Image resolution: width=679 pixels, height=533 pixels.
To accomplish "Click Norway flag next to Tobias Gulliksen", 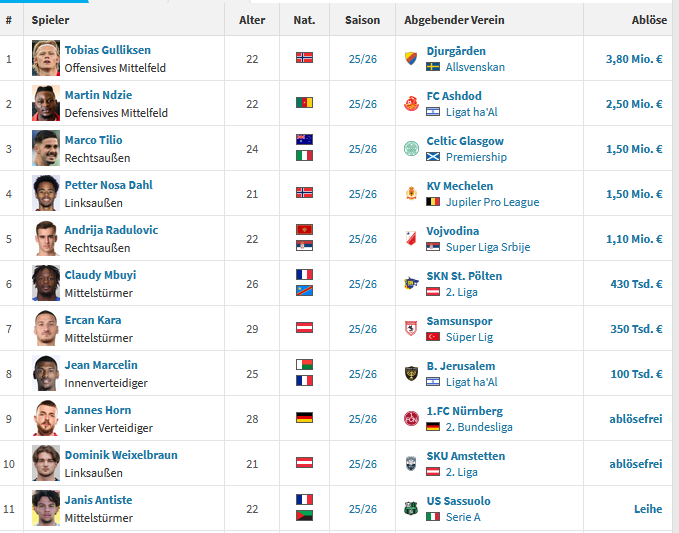I will (304, 58).
